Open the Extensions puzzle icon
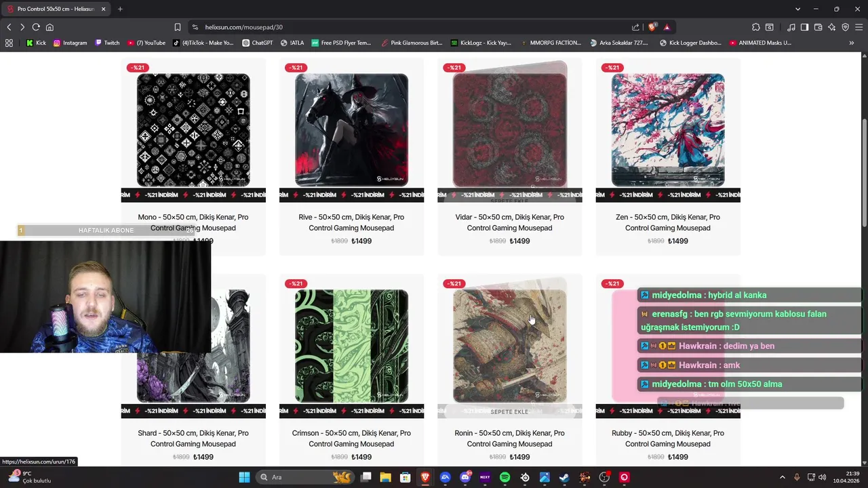This screenshot has width=868, height=488. [x=756, y=27]
